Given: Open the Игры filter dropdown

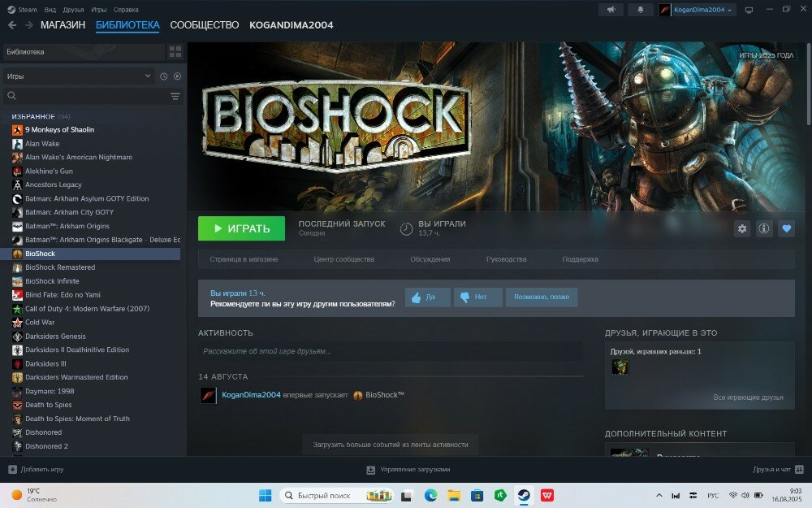Looking at the screenshot, I should (78, 76).
